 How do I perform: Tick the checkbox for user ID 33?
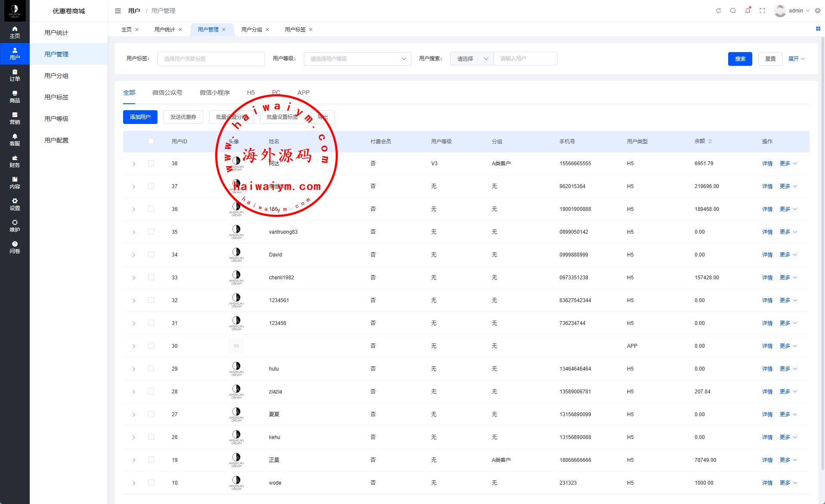coord(151,277)
